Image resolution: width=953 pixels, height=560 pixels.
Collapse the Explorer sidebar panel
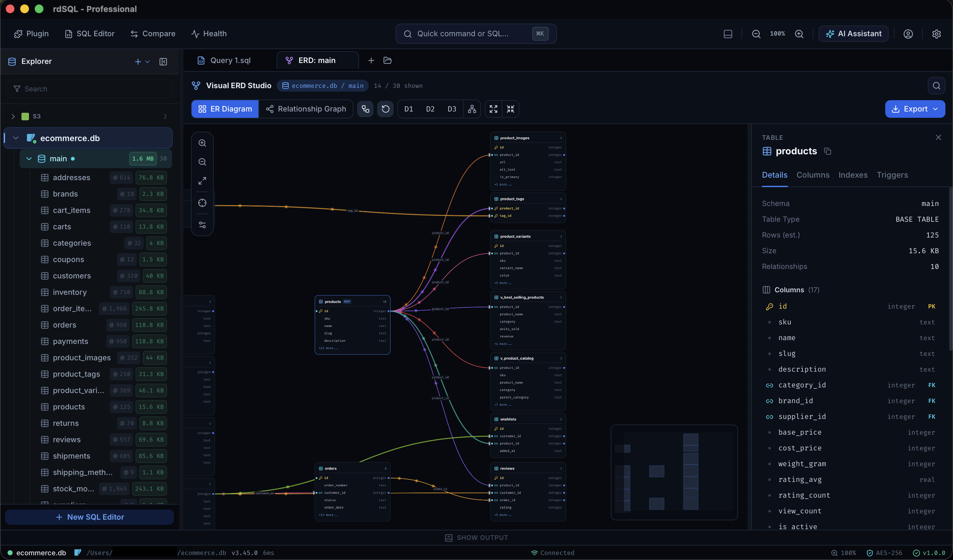click(163, 62)
